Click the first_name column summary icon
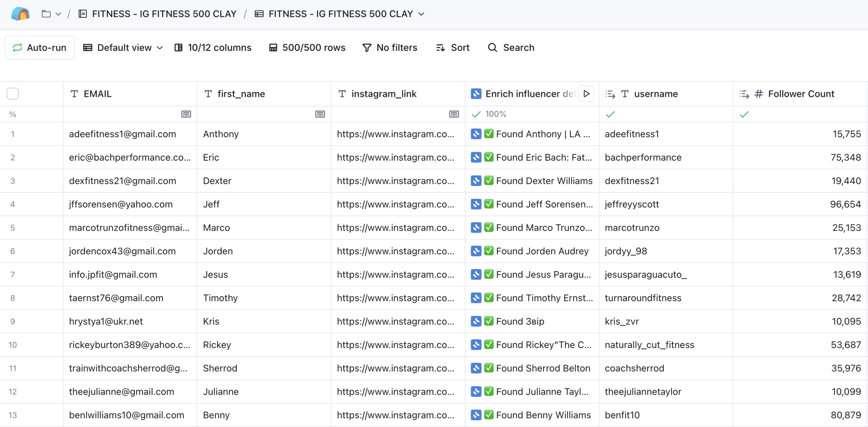 coord(320,114)
